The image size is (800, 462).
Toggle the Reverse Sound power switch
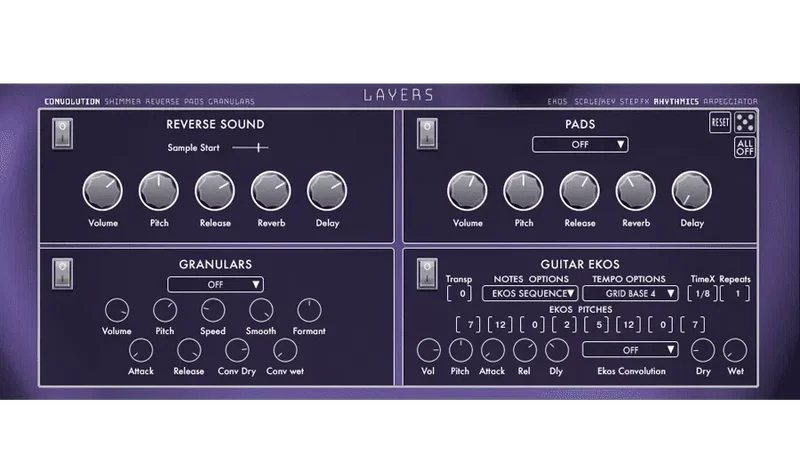(62, 134)
